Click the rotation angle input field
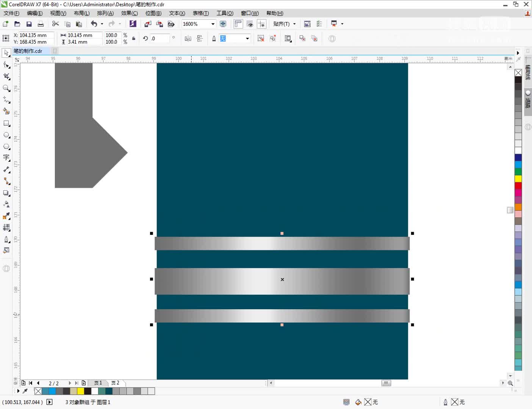This screenshot has width=532, height=409. (160, 38)
